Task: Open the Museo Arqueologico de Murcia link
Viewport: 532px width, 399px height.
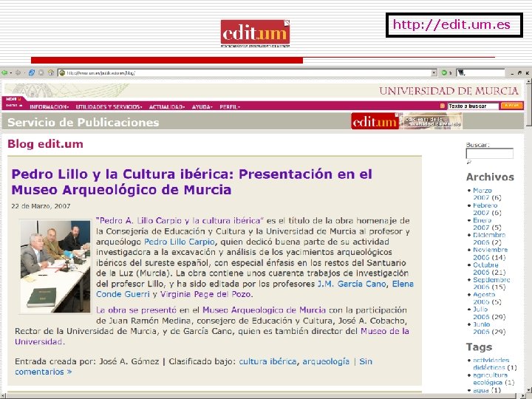Action: [x=264, y=310]
